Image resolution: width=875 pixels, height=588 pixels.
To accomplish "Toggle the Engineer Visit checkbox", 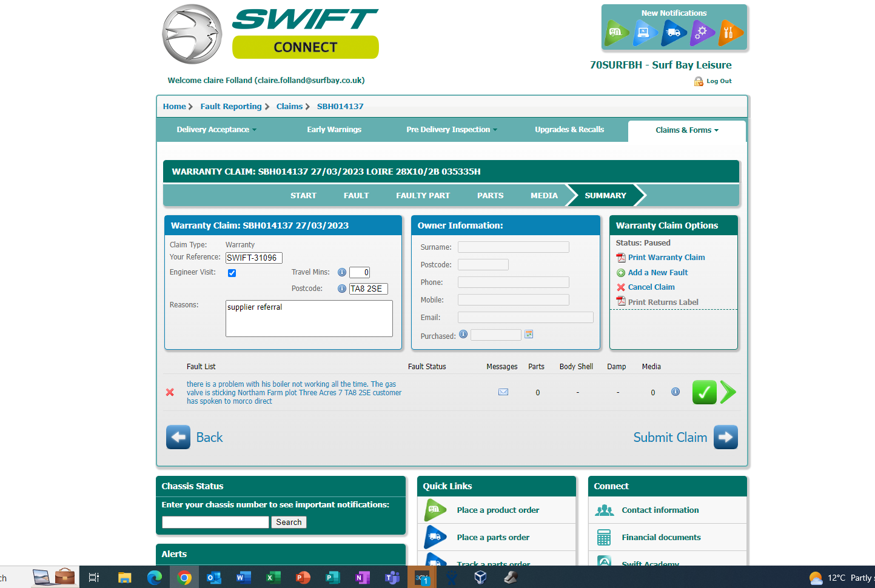I will pyautogui.click(x=232, y=273).
